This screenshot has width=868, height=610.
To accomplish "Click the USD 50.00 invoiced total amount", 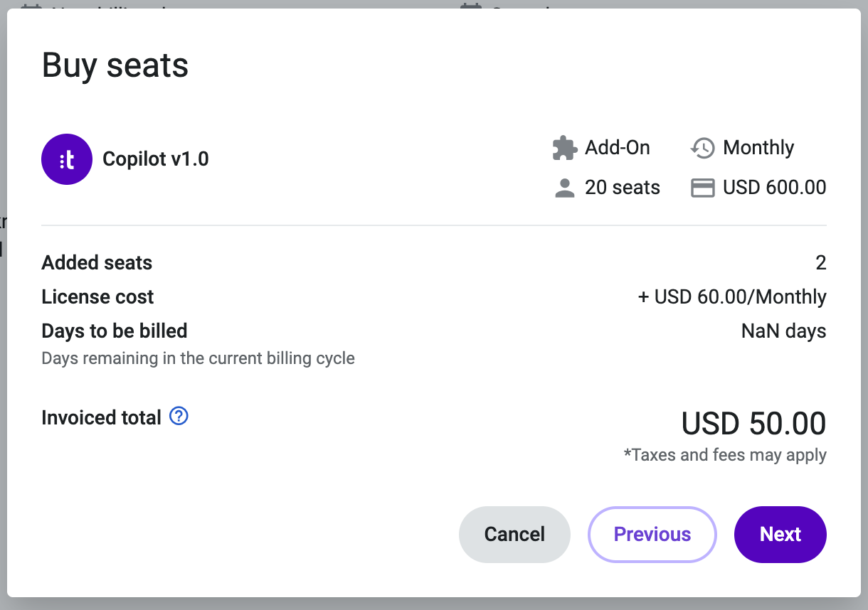I will pyautogui.click(x=753, y=424).
